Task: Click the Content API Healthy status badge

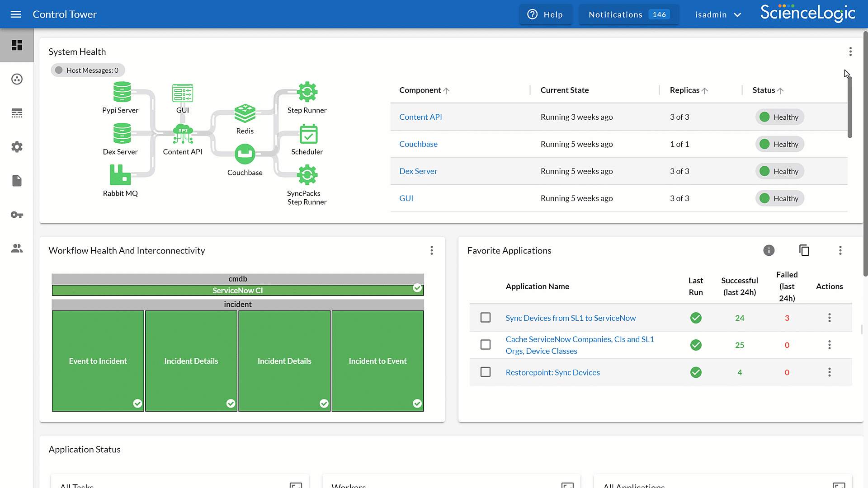Action: pos(779,117)
